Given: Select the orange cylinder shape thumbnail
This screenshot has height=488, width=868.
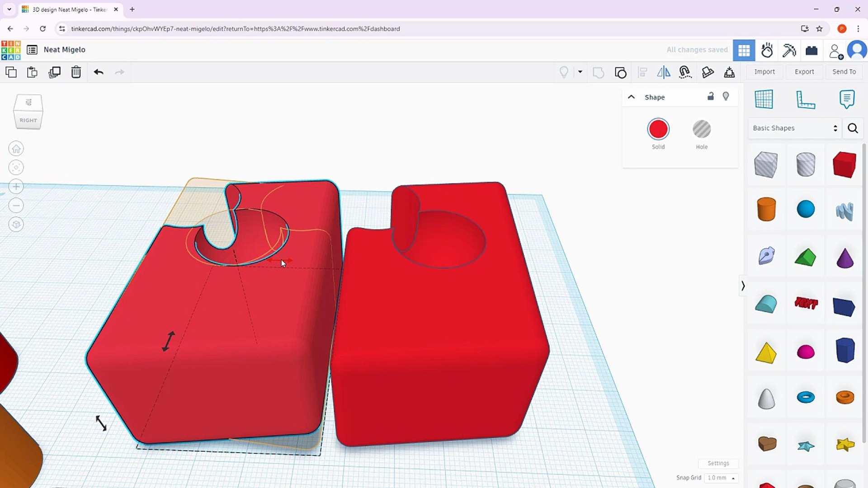Looking at the screenshot, I should tap(766, 210).
